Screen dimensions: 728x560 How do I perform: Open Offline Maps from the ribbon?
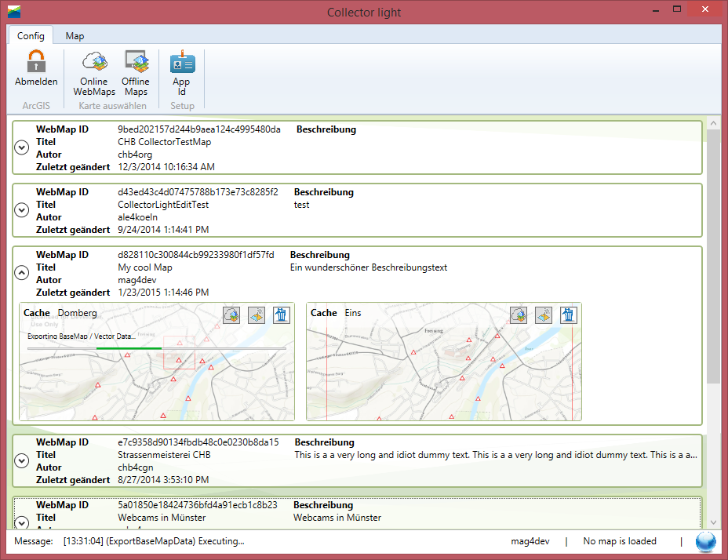pos(136,74)
